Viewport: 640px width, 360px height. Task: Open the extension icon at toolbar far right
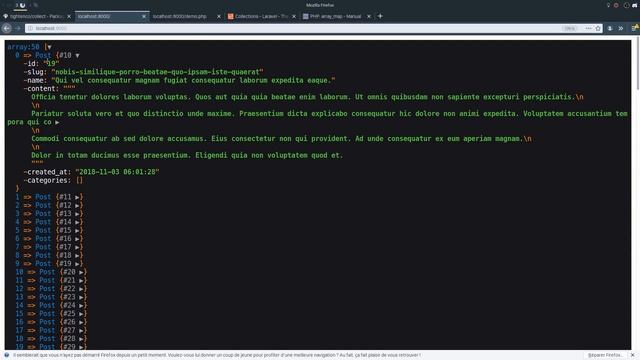pos(635,28)
